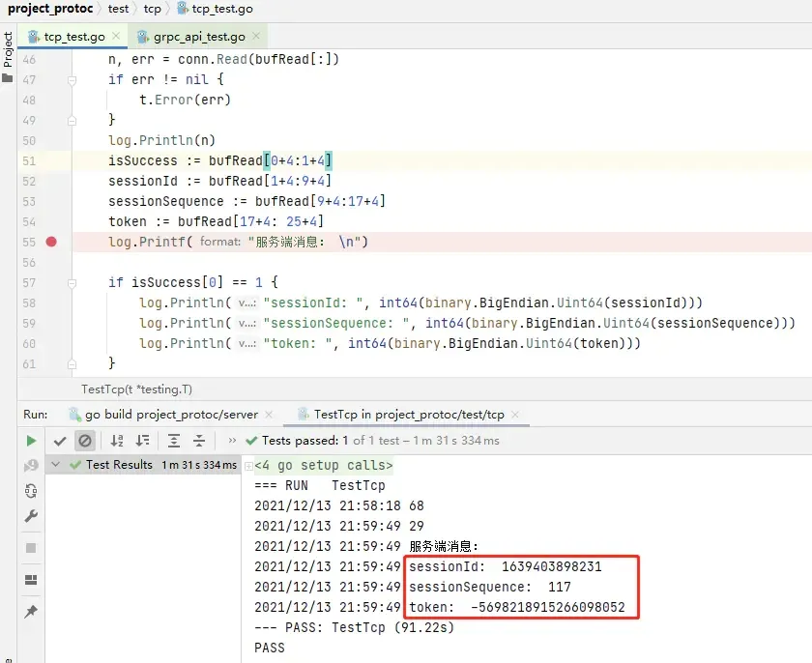
Task: Click the rerun failed tests icon
Action: 30,466
